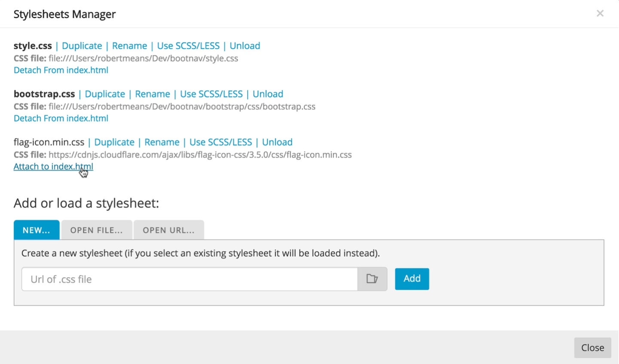Rename the bootstrap.css stylesheet
This screenshot has height=364, width=619.
coord(152,94)
